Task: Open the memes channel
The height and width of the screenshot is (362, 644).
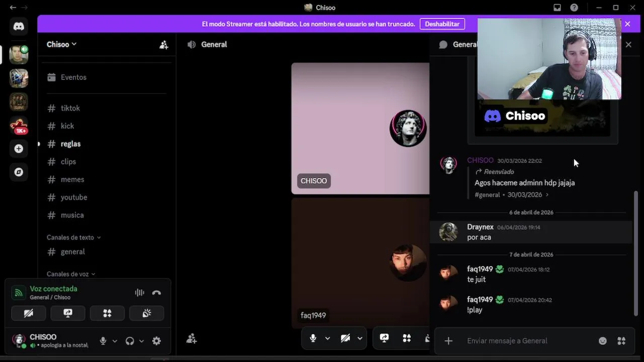Action: (106, 179)
